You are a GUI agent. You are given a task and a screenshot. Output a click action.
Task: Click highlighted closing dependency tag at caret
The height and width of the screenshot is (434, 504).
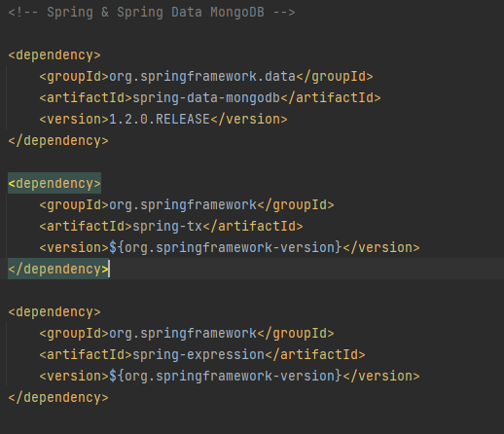pos(58,270)
